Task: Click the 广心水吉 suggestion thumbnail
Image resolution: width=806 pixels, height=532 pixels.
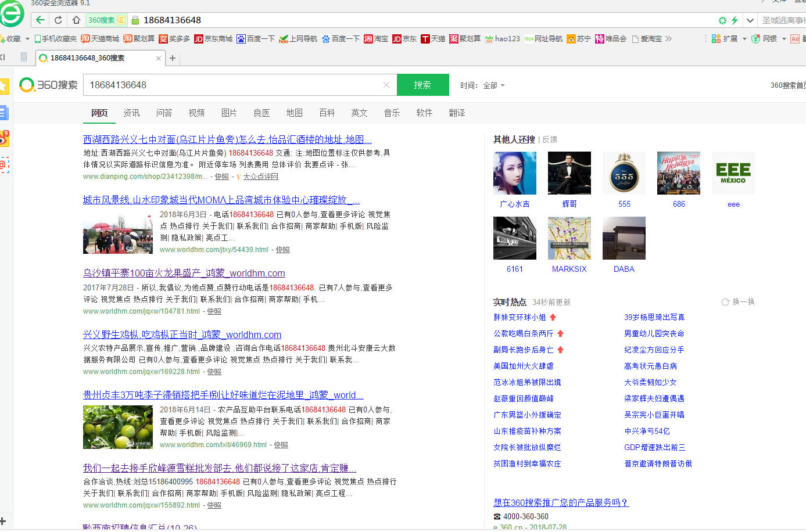Action: click(x=514, y=173)
